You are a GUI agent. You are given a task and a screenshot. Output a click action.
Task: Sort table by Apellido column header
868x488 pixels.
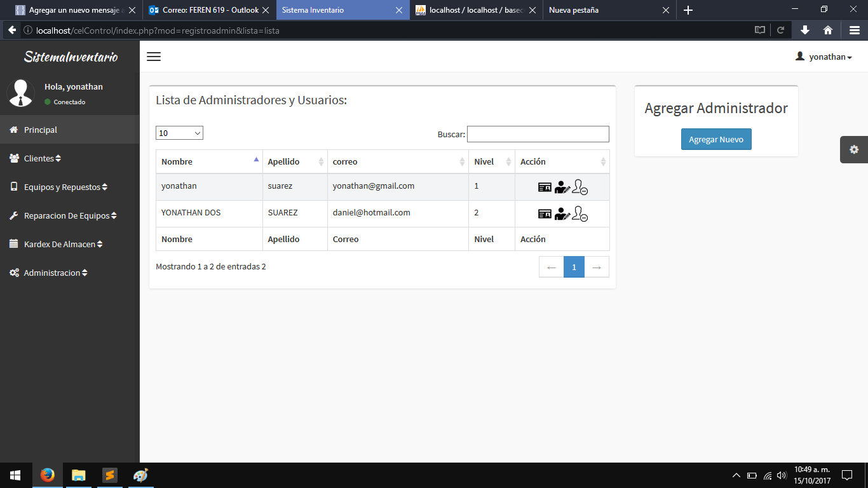click(295, 161)
